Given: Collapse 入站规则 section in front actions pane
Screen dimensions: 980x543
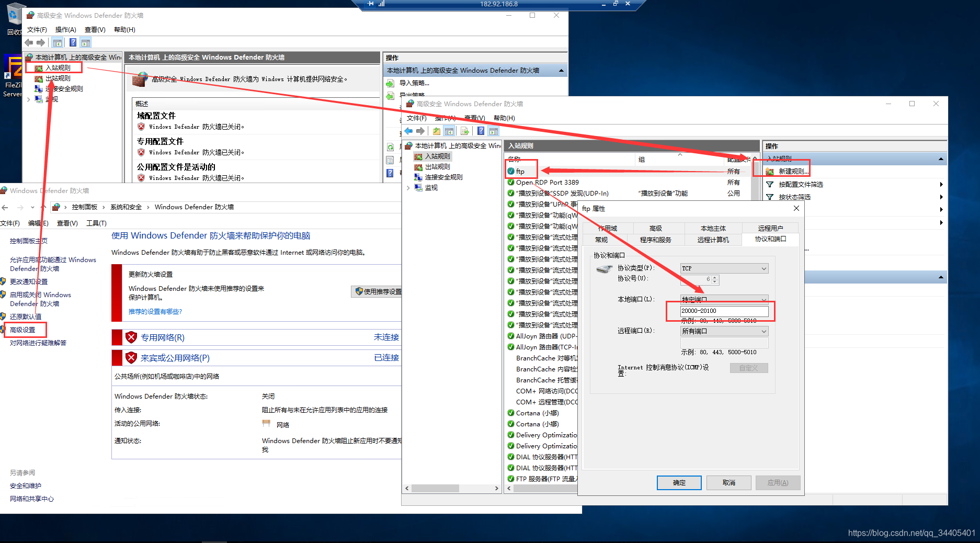Looking at the screenshot, I should click(x=941, y=159).
